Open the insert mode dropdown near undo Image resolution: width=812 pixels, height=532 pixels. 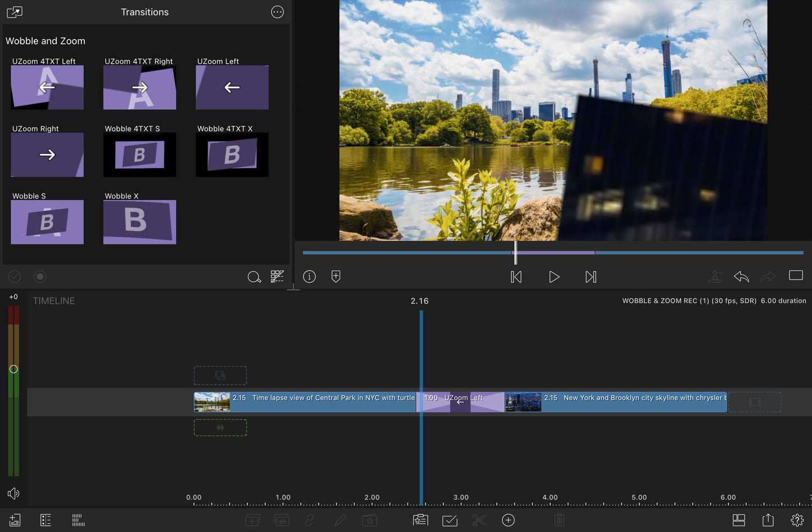click(x=715, y=276)
